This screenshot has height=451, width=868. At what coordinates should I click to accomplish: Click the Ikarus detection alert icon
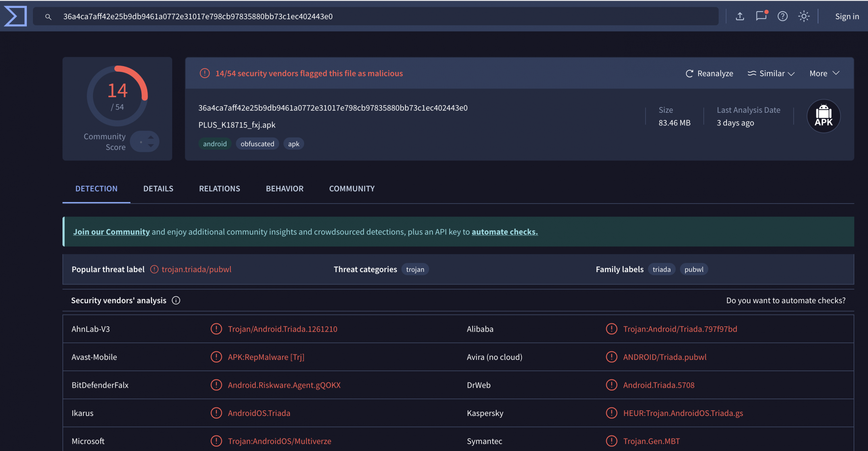pyautogui.click(x=216, y=413)
